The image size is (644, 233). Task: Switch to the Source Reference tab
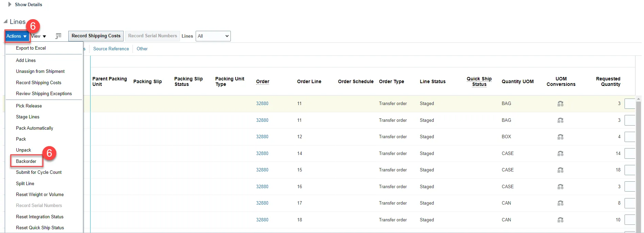tap(111, 49)
